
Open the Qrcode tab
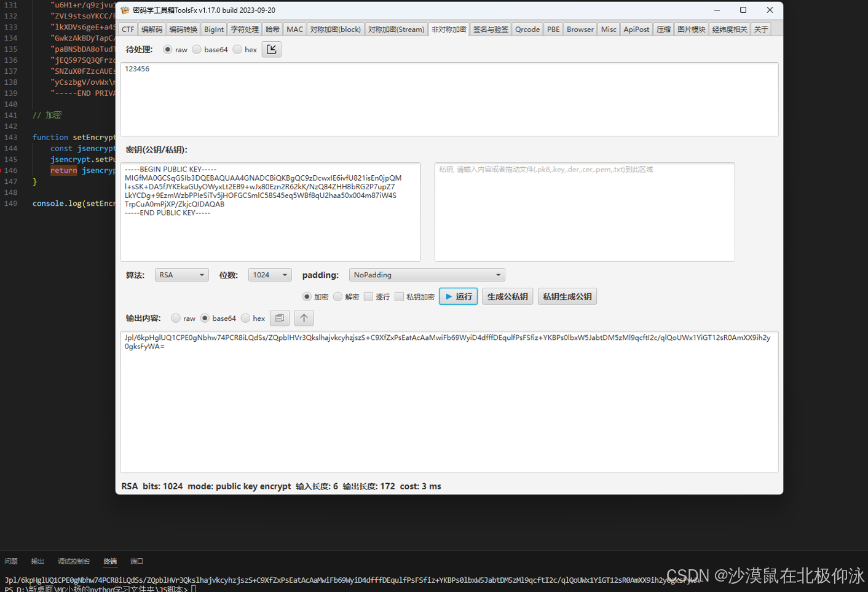527,28
